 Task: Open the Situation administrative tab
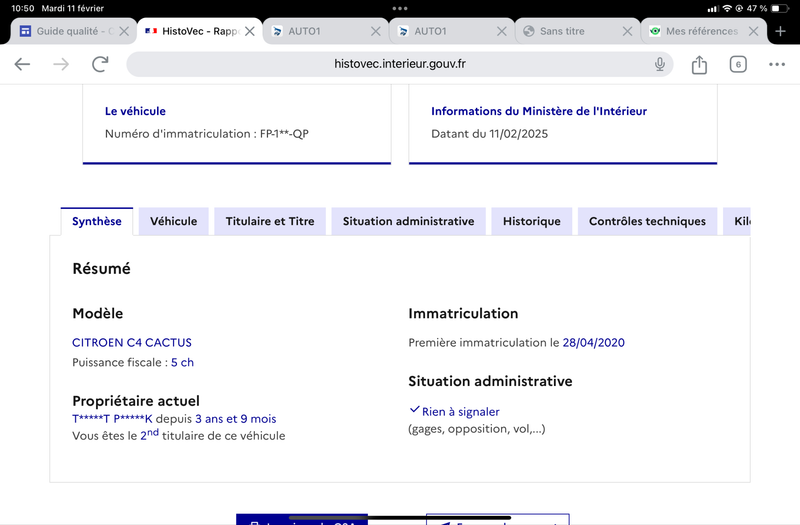pos(408,221)
